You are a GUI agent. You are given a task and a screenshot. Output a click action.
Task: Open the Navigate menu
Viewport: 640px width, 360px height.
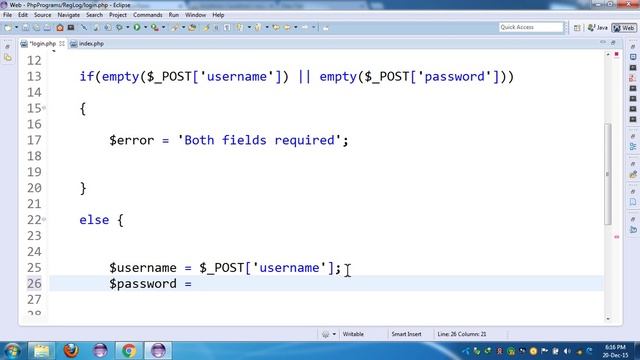coord(69,15)
